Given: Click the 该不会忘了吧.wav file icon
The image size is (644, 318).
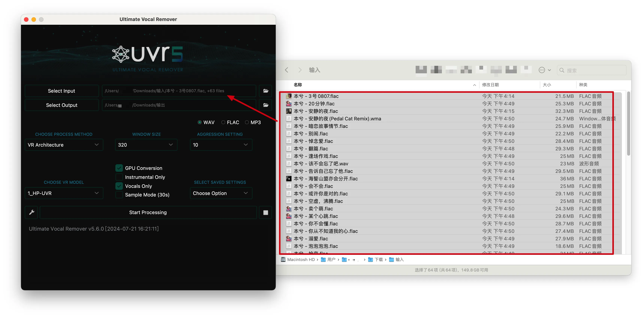Looking at the screenshot, I should pyautogui.click(x=289, y=164).
